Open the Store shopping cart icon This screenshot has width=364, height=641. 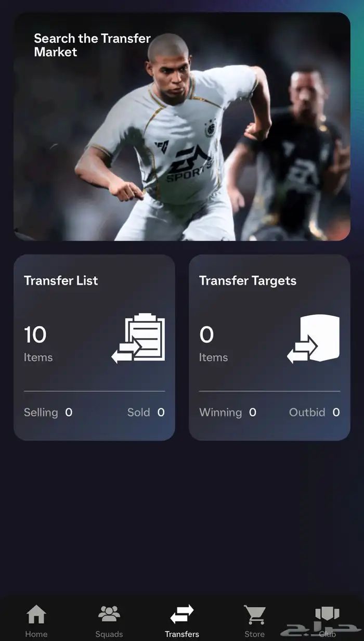(255, 614)
